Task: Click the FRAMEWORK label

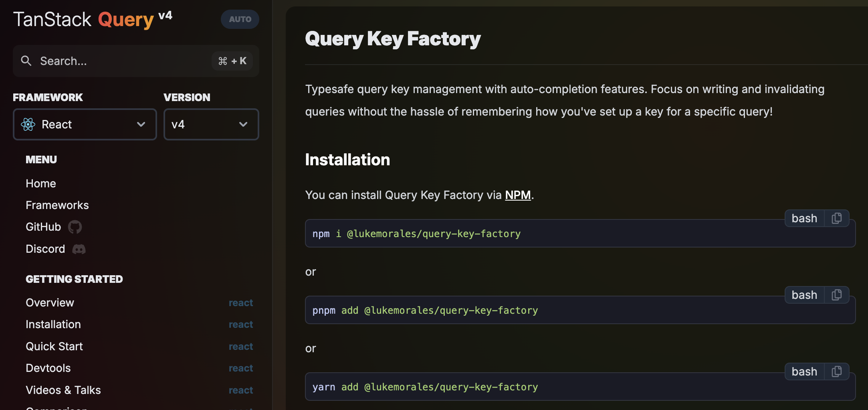Action: (48, 97)
